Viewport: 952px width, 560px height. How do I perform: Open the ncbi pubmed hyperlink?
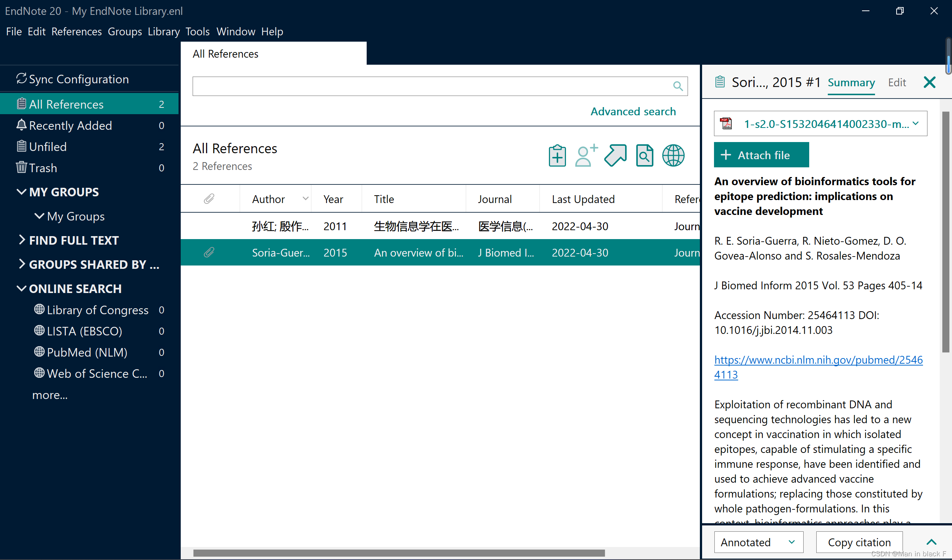click(x=818, y=367)
